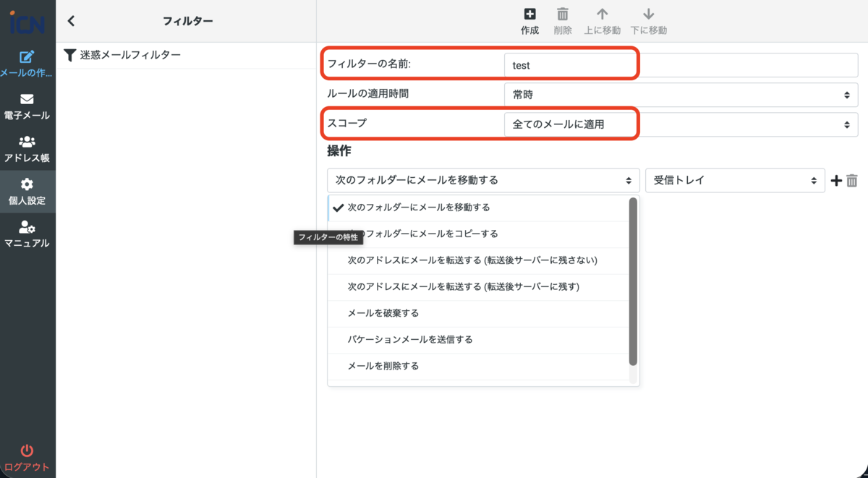The height and width of the screenshot is (478, 868).
Task: Click the 作成 (create) toolbar icon
Action: click(529, 20)
